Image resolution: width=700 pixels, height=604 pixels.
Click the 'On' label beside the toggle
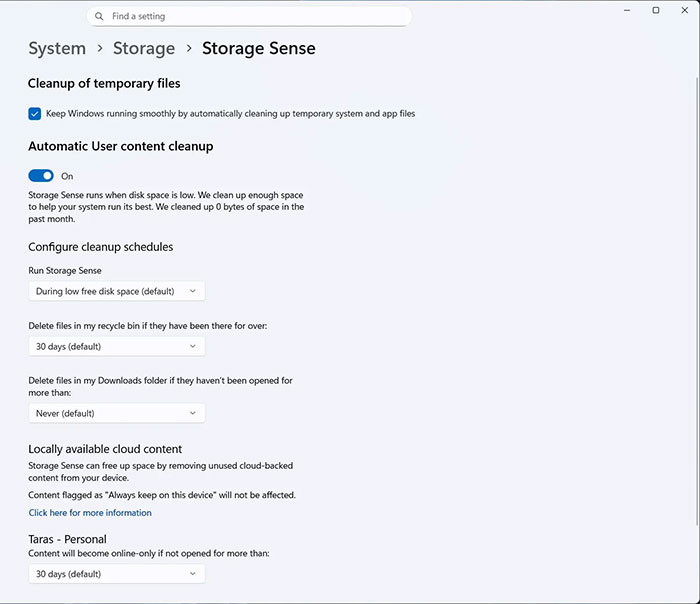(x=67, y=176)
